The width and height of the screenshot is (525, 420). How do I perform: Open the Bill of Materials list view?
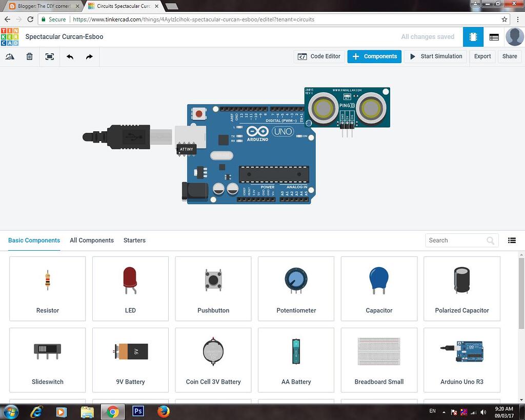click(x=494, y=37)
